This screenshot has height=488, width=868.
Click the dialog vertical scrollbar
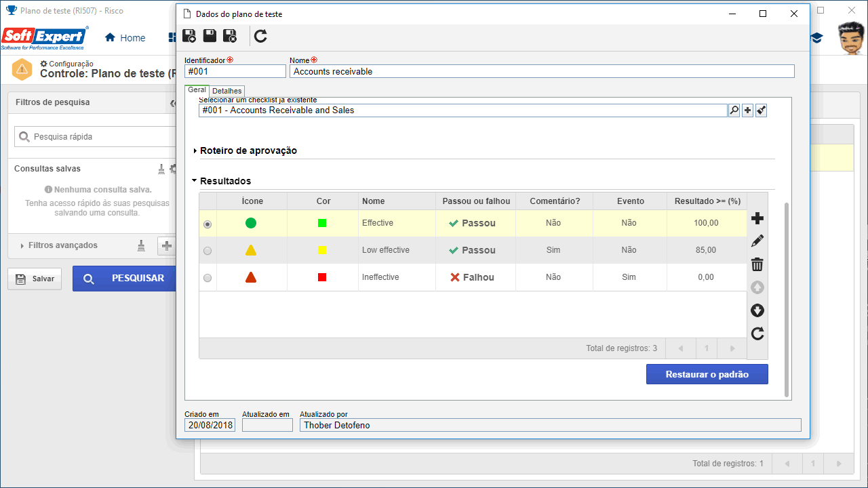click(x=787, y=298)
